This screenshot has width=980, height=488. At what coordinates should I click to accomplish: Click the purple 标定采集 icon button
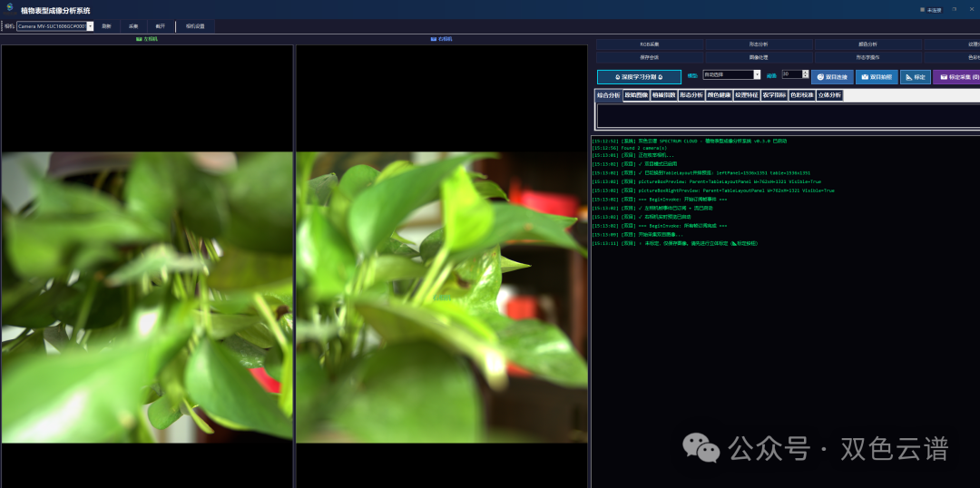[x=957, y=77]
